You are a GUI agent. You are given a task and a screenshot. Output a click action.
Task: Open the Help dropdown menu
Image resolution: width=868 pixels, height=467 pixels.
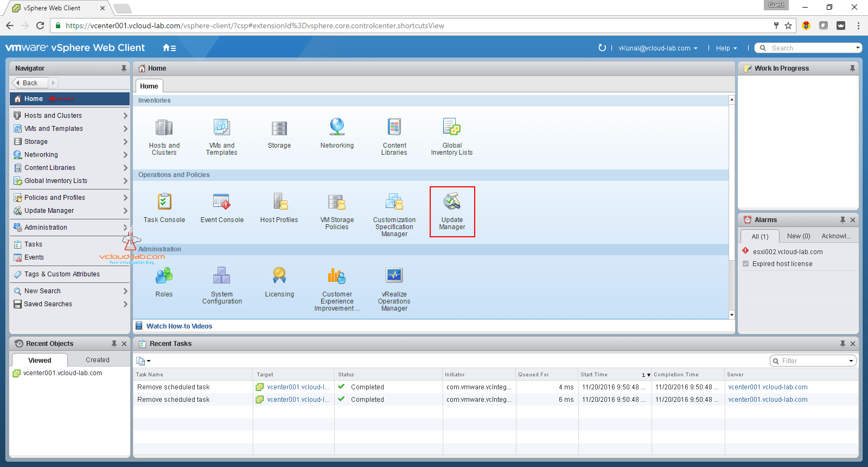coord(726,48)
